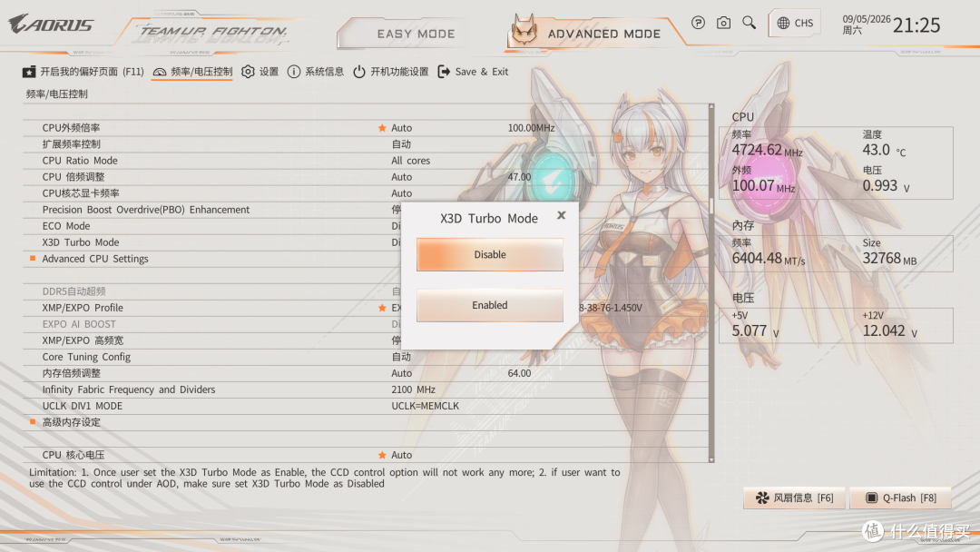980x552 pixels.
Task: Select the 频率/电压控制 menu tab
Action: coord(192,72)
